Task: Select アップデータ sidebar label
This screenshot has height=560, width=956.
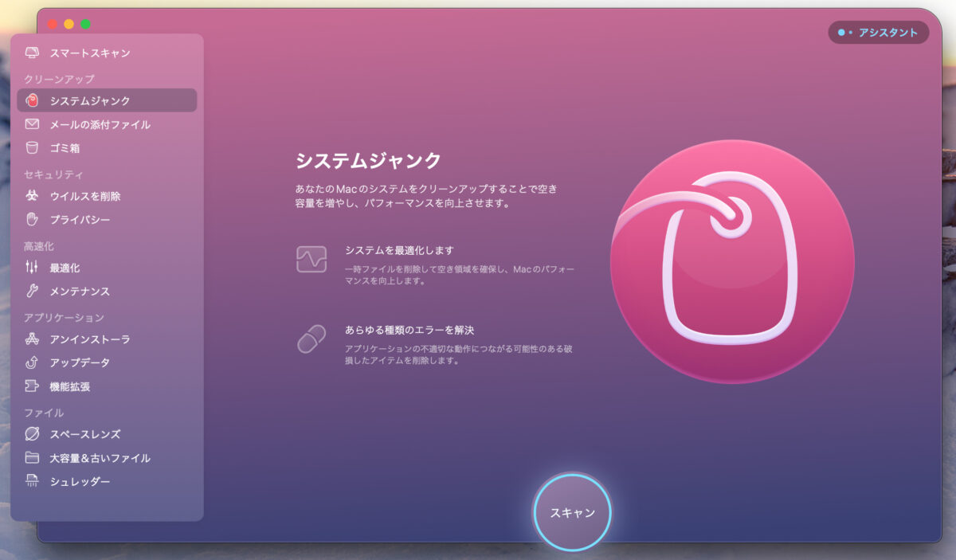Action: pos(80,362)
